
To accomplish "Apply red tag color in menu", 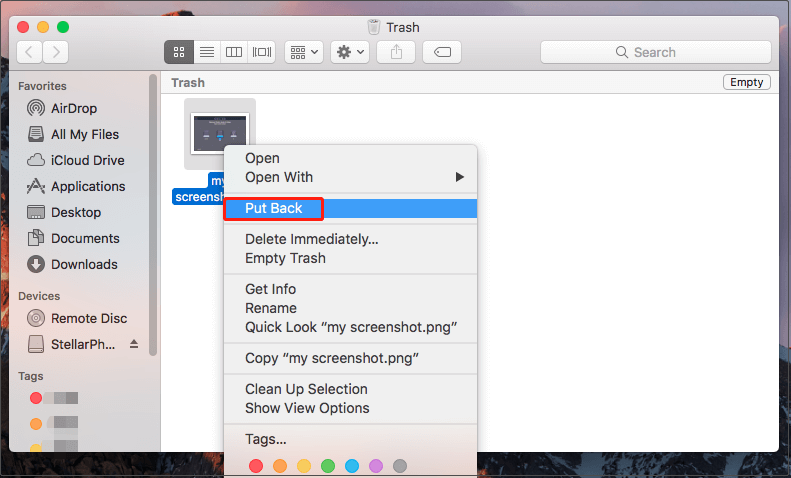I will tap(256, 466).
